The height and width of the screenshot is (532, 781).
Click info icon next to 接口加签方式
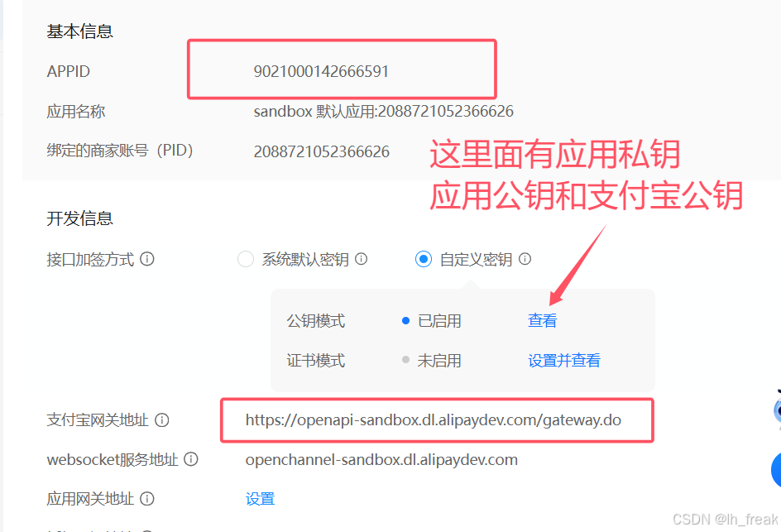tap(147, 259)
